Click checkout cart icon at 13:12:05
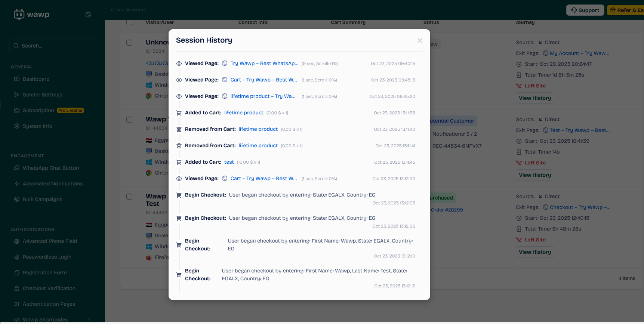The width and height of the screenshot is (644, 324). pyautogui.click(x=179, y=195)
